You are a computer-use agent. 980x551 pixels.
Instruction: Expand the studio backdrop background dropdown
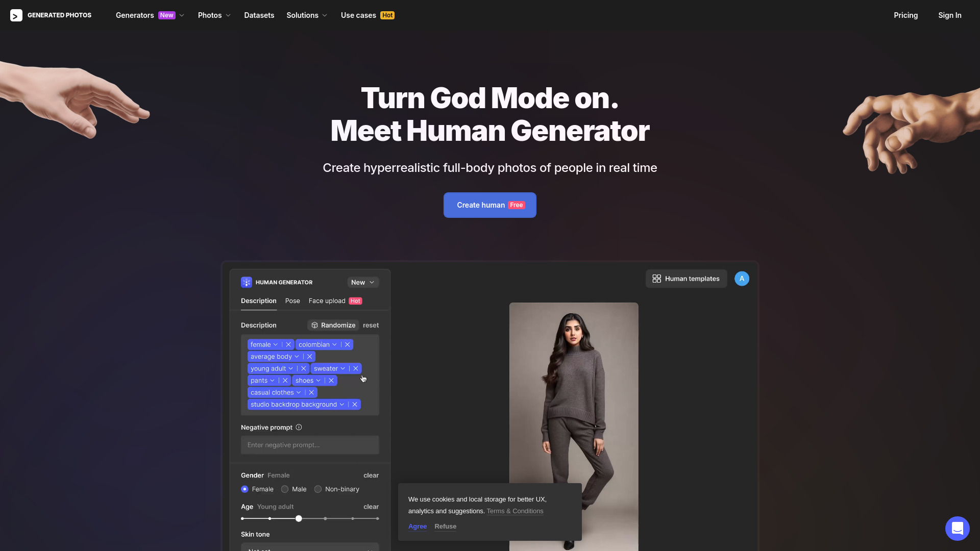coord(341,405)
